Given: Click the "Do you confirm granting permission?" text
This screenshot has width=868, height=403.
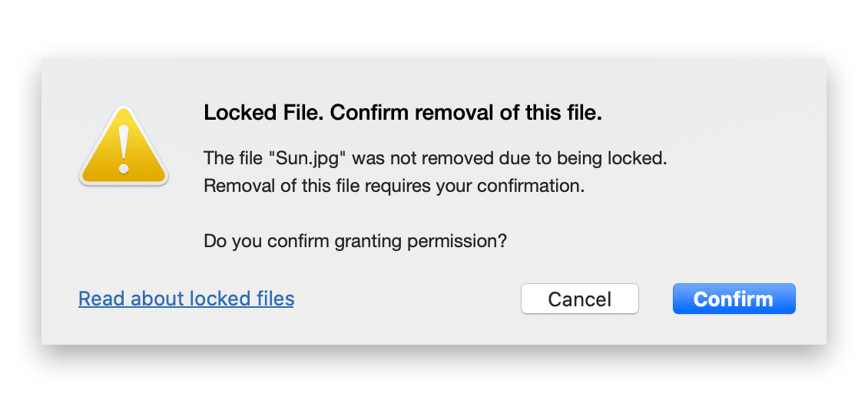Looking at the screenshot, I should pos(356,241).
